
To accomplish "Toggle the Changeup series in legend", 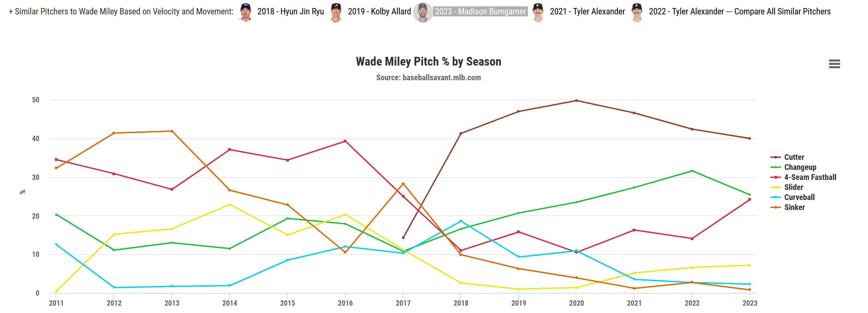I will [x=800, y=168].
